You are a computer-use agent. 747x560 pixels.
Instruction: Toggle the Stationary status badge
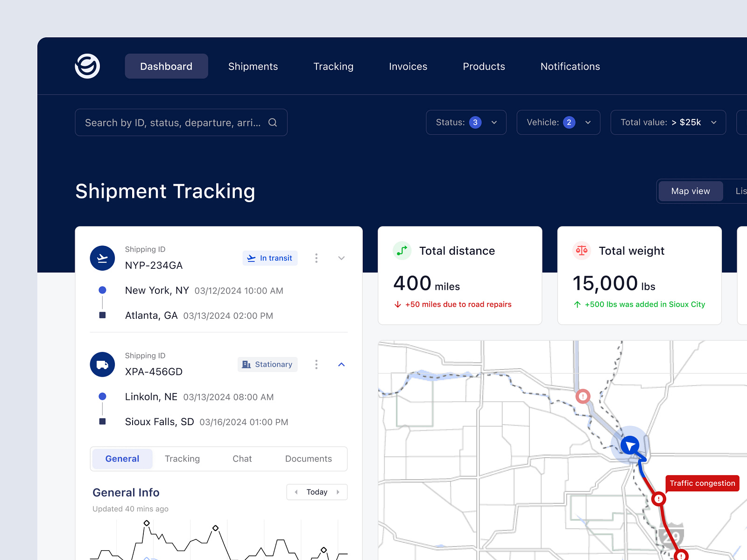click(267, 364)
